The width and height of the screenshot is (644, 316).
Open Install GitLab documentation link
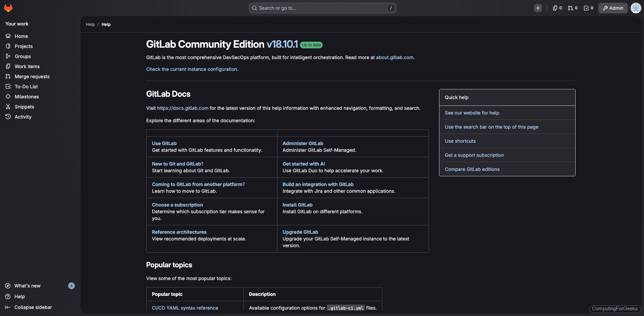pos(297,205)
